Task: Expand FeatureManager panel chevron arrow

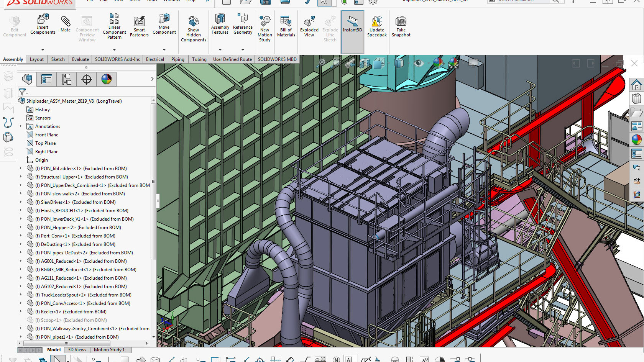Action: (x=152, y=79)
